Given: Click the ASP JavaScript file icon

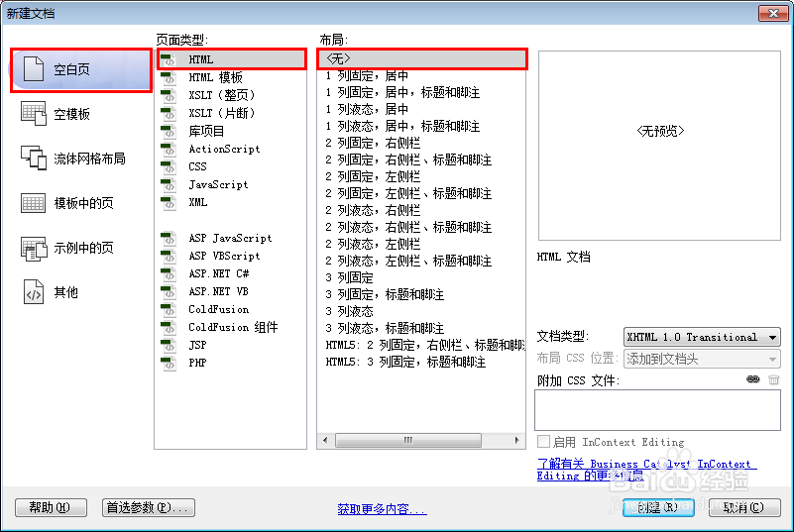Looking at the screenshot, I should pyautogui.click(x=169, y=238).
